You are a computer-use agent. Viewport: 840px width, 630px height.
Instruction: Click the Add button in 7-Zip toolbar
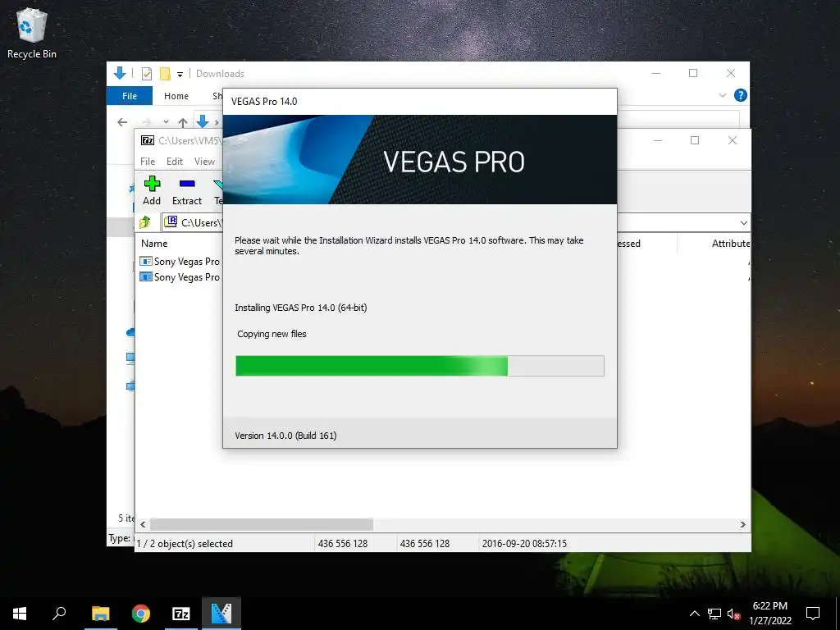(x=152, y=190)
